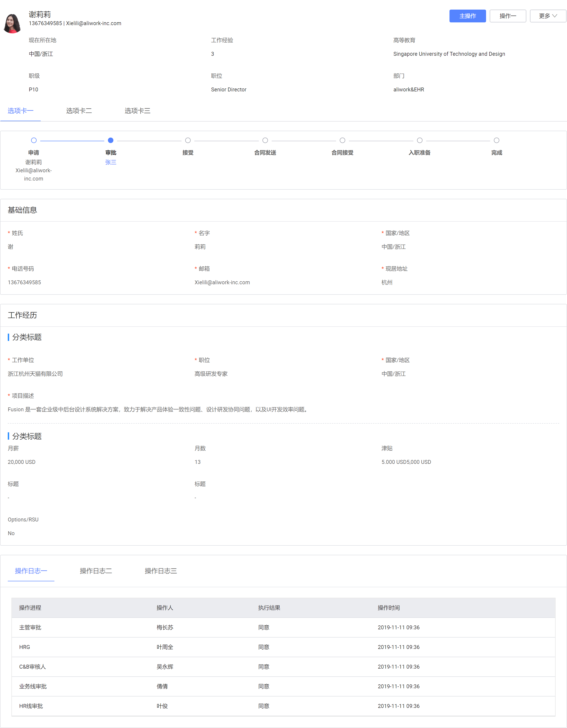Open the 张三 approver link
The image size is (567, 728).
[x=111, y=162]
